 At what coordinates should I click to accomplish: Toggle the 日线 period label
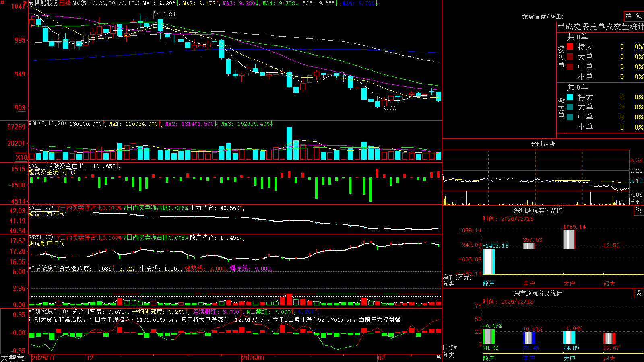pyautogui.click(x=65, y=3)
